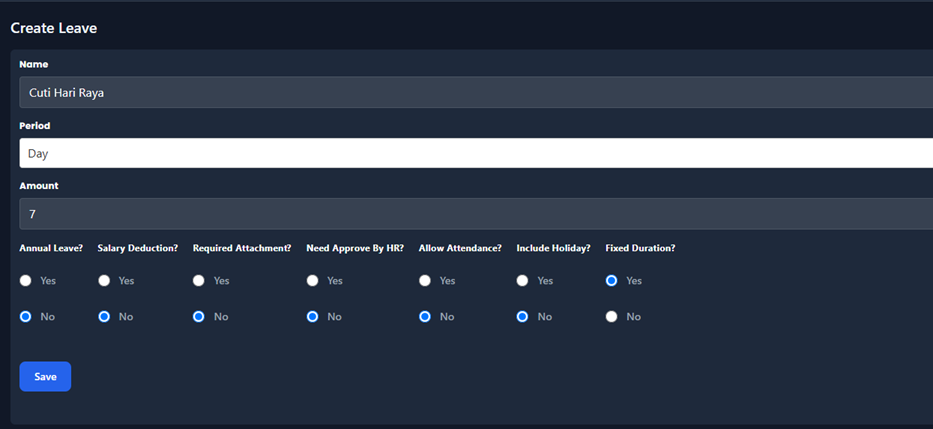
Task: Click the Include Holiday? label
Action: [553, 248]
